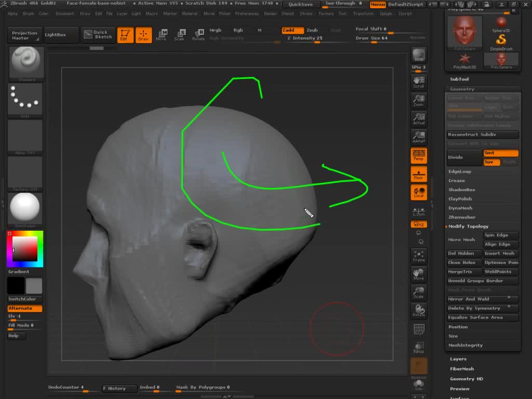The width and height of the screenshot is (532, 399).
Task: Toggle Local transformations button
Action: pyautogui.click(x=419, y=192)
